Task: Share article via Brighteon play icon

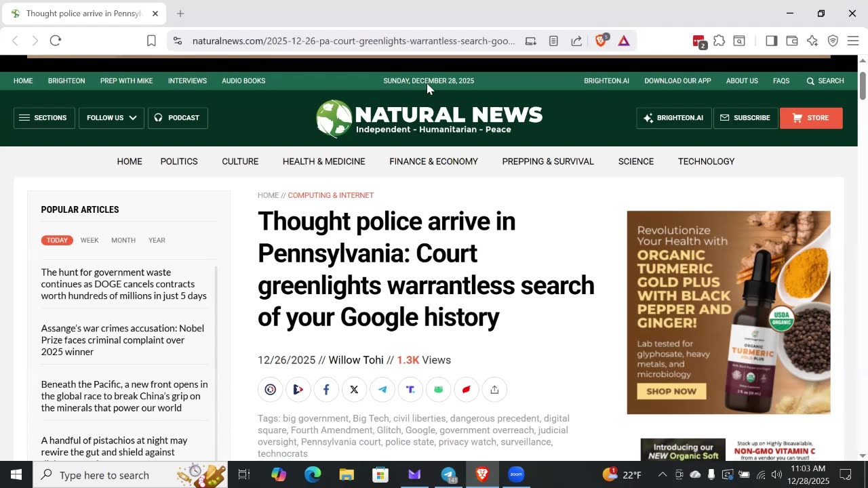Action: pos(298,389)
